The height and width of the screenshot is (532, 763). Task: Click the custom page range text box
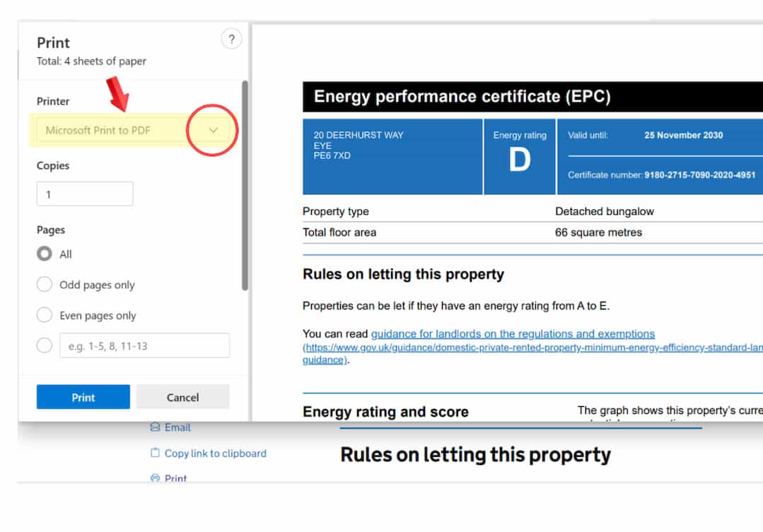(144, 346)
